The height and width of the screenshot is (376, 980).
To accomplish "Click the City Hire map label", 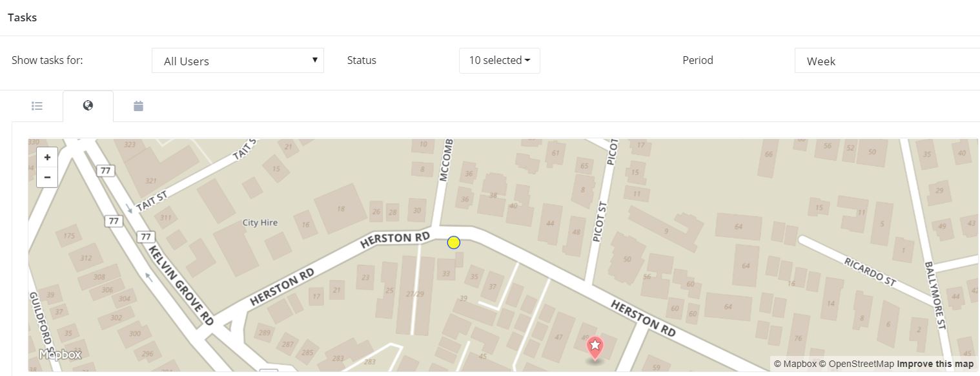I will tap(260, 223).
